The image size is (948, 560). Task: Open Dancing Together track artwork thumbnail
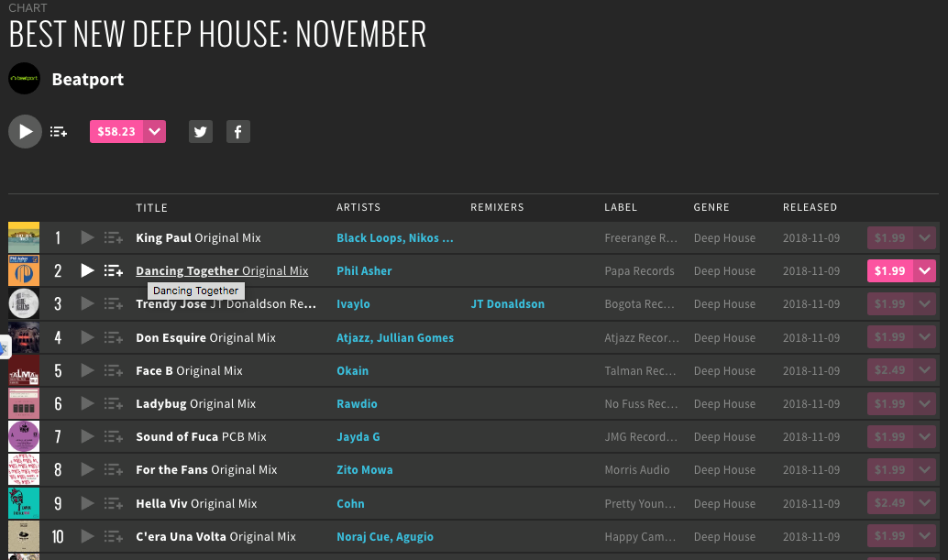[24, 270]
